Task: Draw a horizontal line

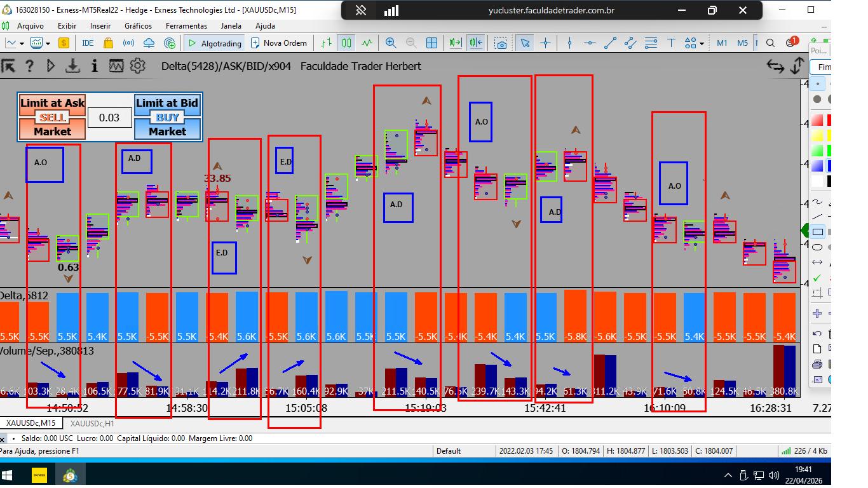Action: point(590,43)
